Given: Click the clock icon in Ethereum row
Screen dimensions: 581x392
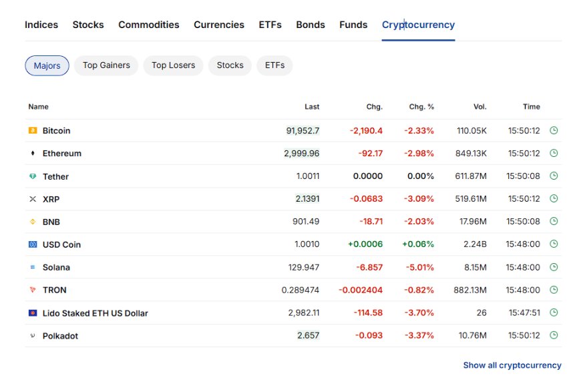Looking at the screenshot, I should (554, 153).
